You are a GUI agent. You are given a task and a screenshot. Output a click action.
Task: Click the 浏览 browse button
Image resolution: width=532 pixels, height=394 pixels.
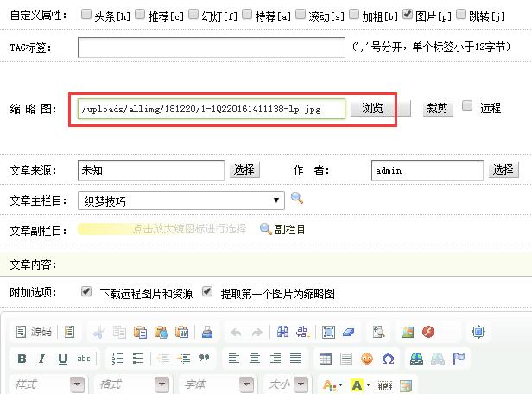[380, 108]
